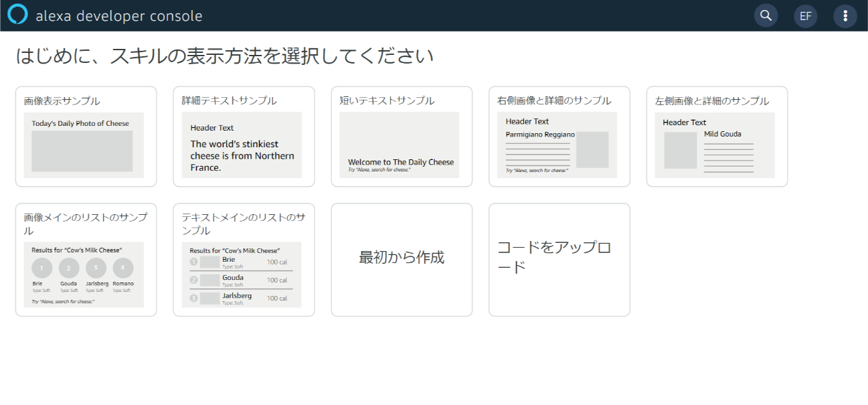This screenshot has width=868, height=405.
Task: Choose the 短いテキストサンプル template
Action: 401,136
